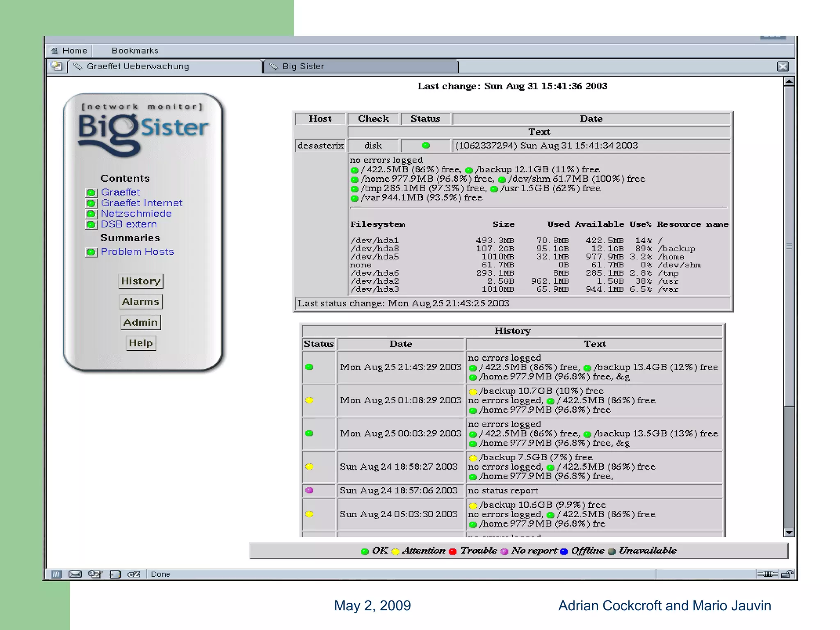Click the Home bookmark toolbar item
The image size is (840, 630).
(68, 50)
